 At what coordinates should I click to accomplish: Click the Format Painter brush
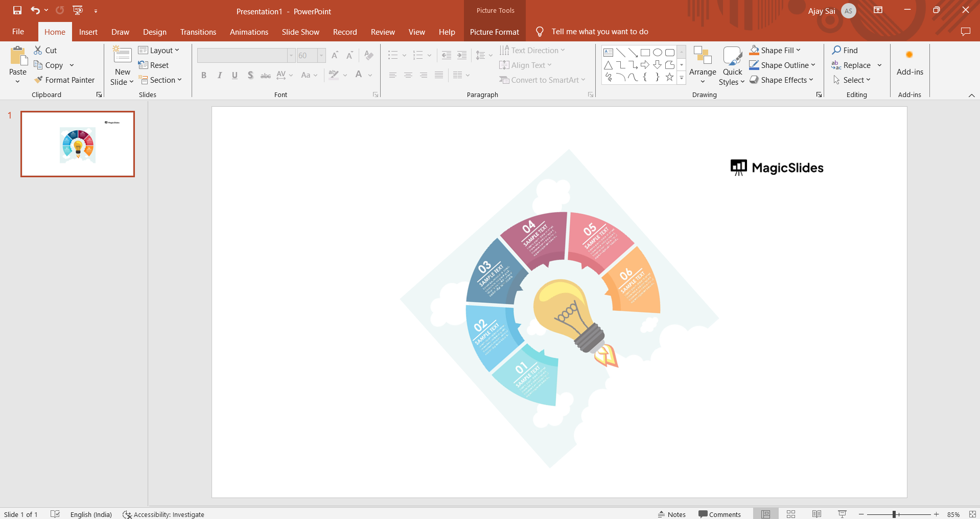(64, 80)
